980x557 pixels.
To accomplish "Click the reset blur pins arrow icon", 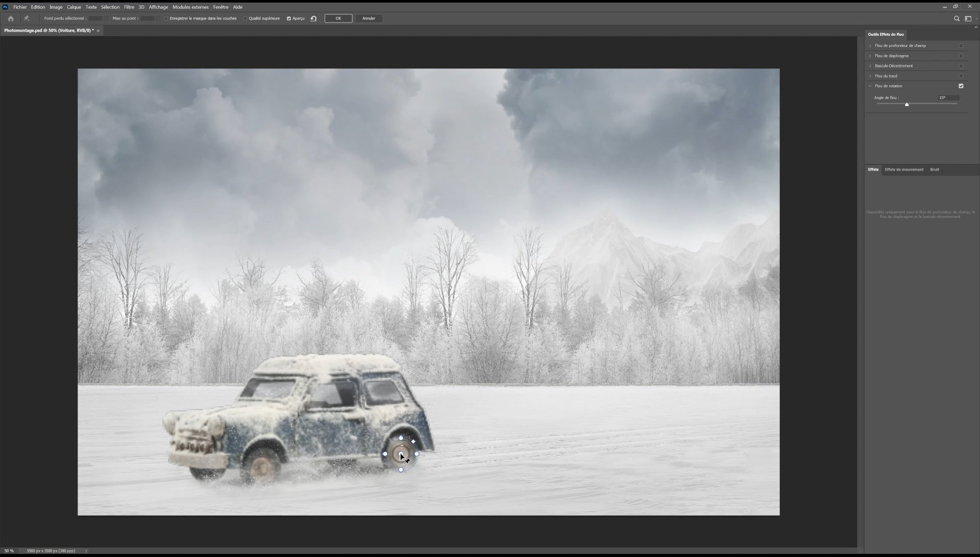I will coord(313,18).
